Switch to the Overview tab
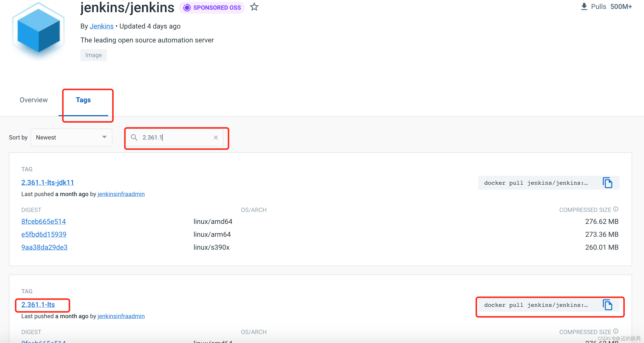Image resolution: width=644 pixels, height=343 pixels. click(x=33, y=100)
